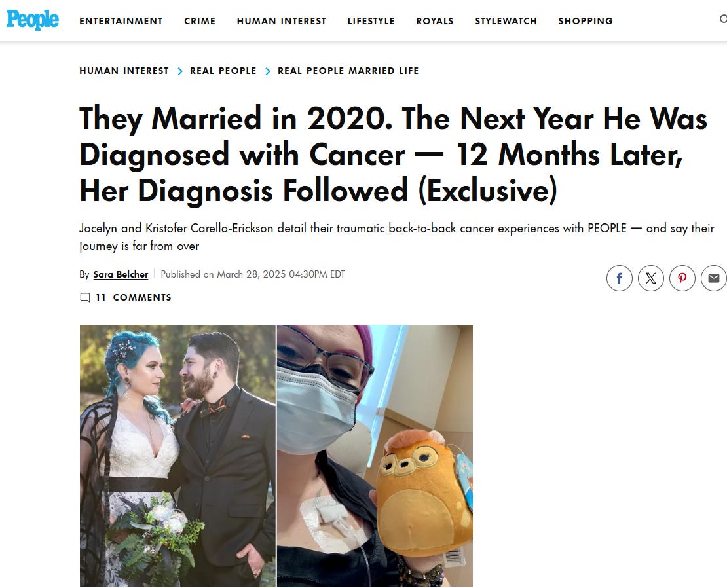This screenshot has width=727, height=588.
Task: Go to Human Interest nav item
Action: click(282, 21)
